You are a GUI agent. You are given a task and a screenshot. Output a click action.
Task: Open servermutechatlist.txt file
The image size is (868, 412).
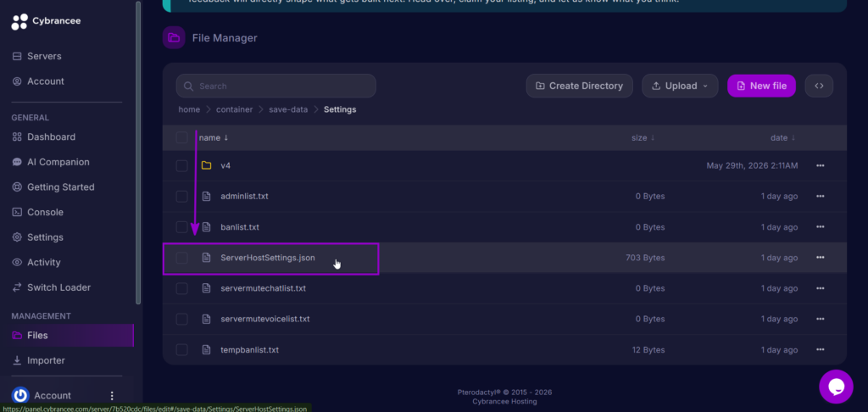pyautogui.click(x=263, y=288)
